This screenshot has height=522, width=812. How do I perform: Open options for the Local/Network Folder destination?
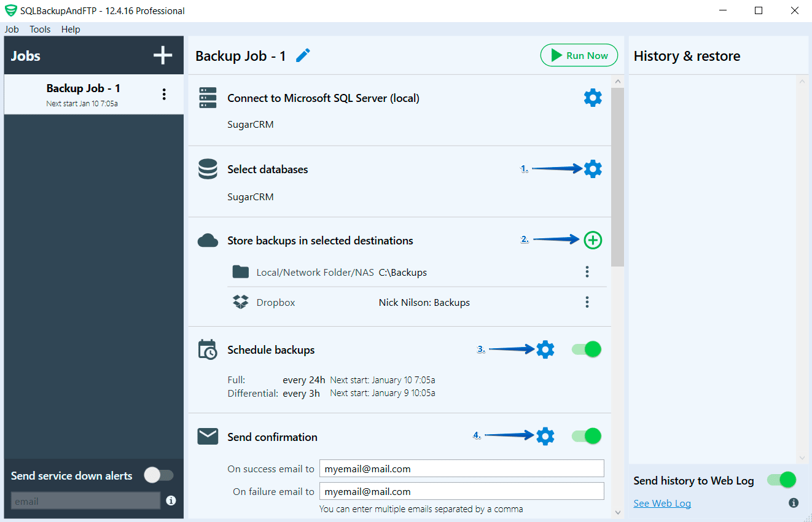587,271
